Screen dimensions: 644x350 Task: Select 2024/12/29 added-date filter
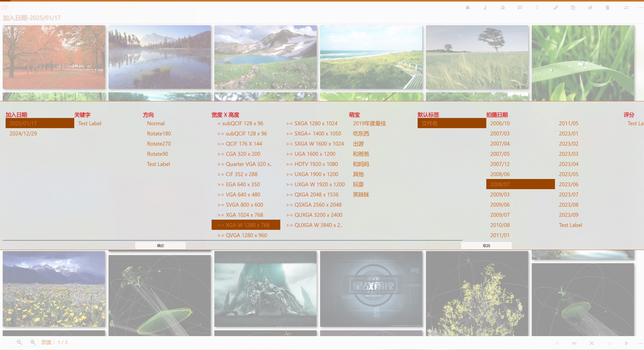[x=23, y=133]
